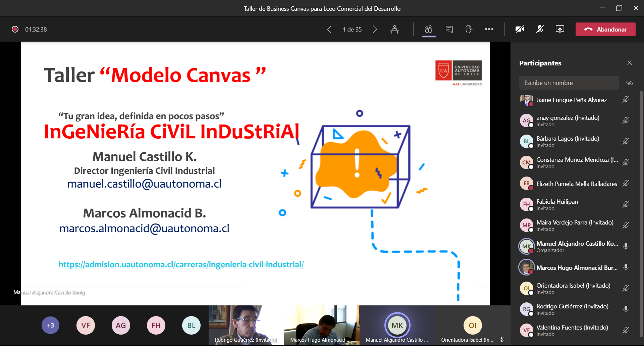Restore down the Teams window
This screenshot has width=644, height=346.
[x=619, y=8]
